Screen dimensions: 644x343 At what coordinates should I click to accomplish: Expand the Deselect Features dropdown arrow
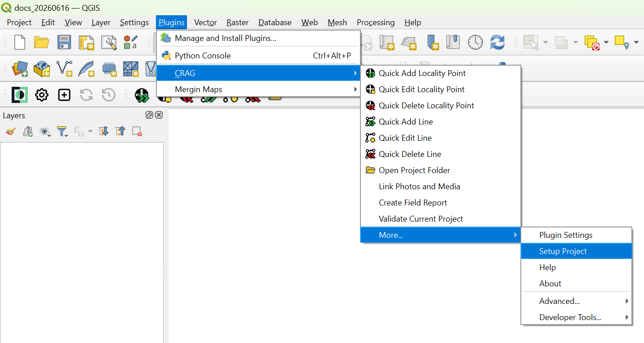tap(606, 42)
